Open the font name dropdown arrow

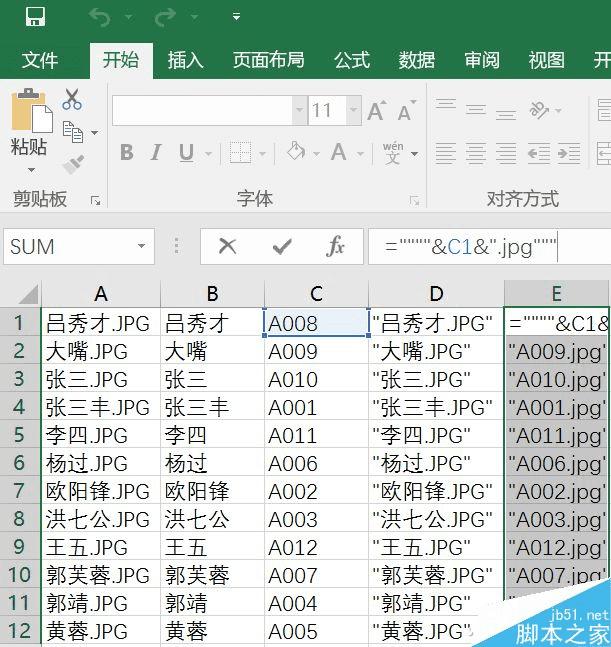tap(300, 110)
